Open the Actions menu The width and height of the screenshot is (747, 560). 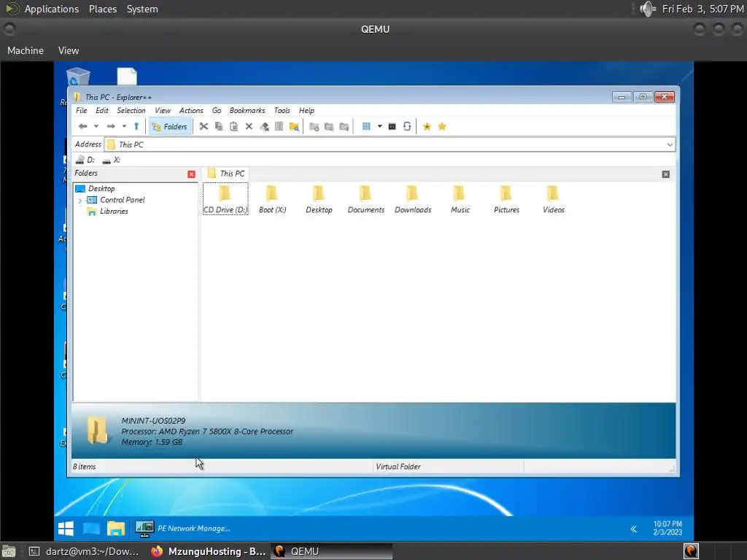[x=191, y=111]
